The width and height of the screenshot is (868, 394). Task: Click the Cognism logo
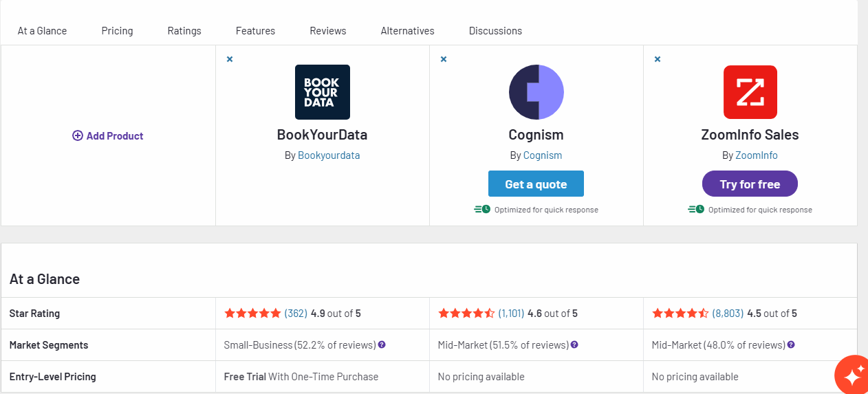click(x=536, y=92)
